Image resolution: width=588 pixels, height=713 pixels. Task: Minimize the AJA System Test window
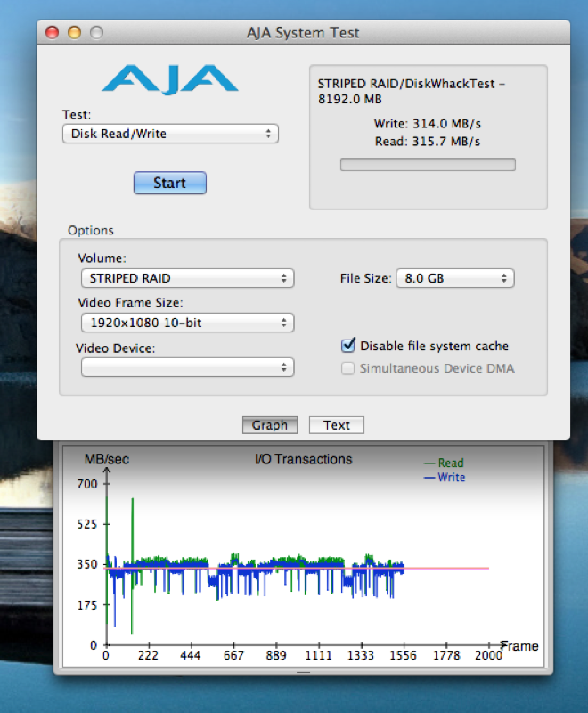pyautogui.click(x=74, y=33)
